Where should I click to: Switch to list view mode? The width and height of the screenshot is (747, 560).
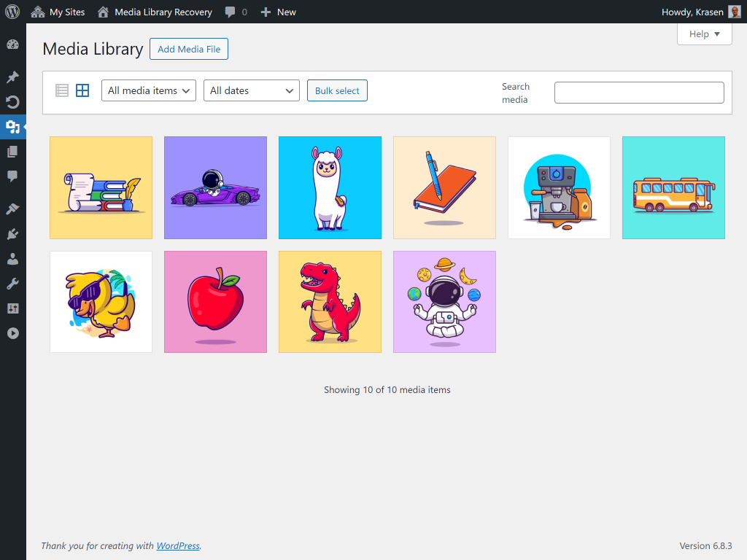(62, 90)
